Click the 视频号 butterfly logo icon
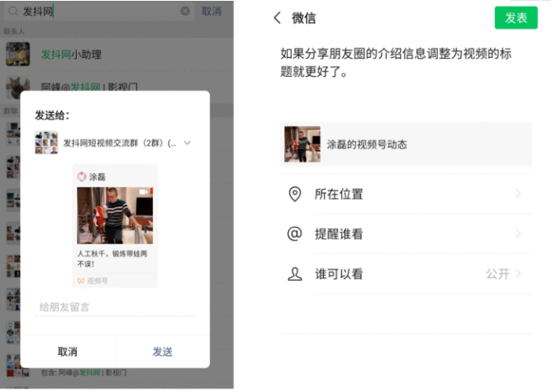 [81, 281]
